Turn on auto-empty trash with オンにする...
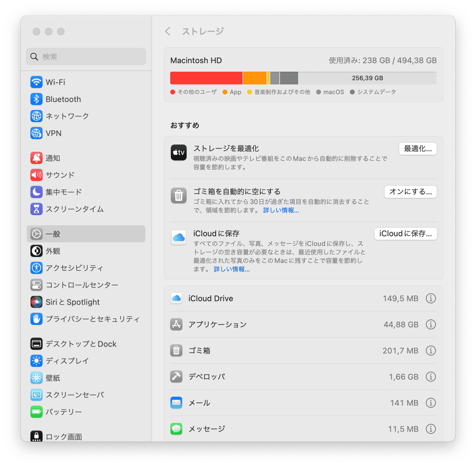Image resolution: width=476 pixels, height=467 pixels. 410,192
